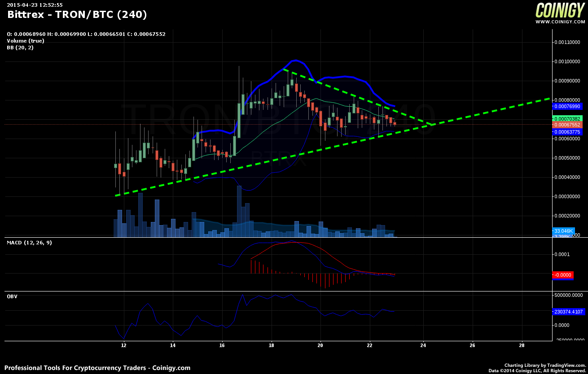Click the date 26 on time axis
This screenshot has height=374, width=588.
click(473, 346)
